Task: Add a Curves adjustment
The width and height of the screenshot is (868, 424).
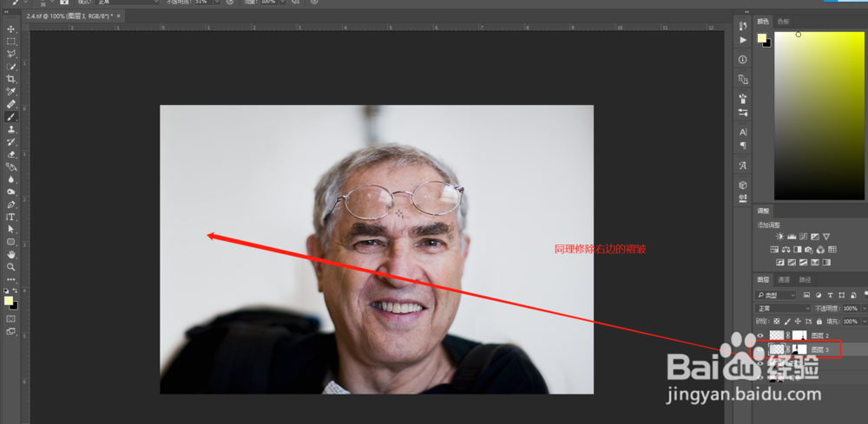Action: coord(803,237)
